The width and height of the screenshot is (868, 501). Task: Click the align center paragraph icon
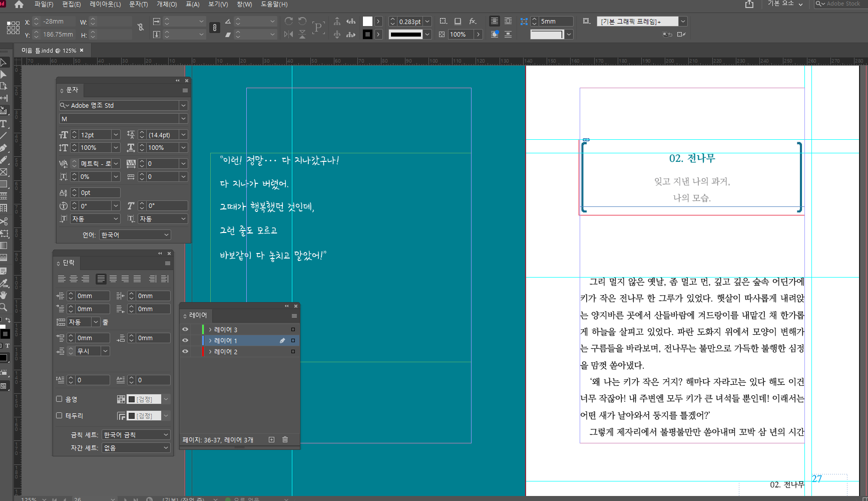(74, 279)
